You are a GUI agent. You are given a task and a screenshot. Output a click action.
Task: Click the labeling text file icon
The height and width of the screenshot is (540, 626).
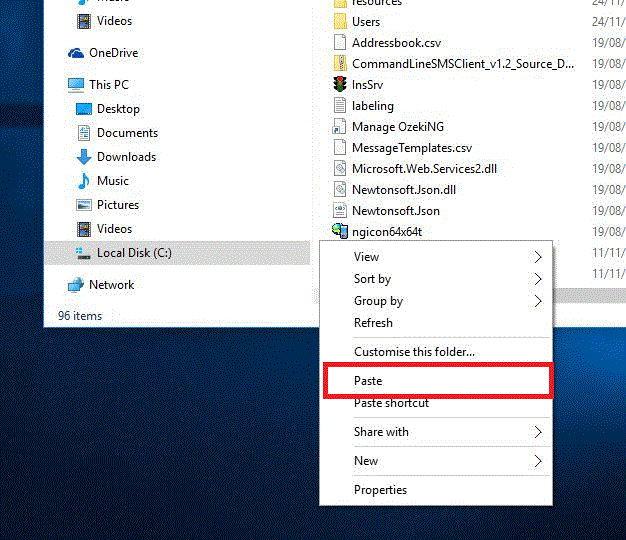pyautogui.click(x=340, y=106)
